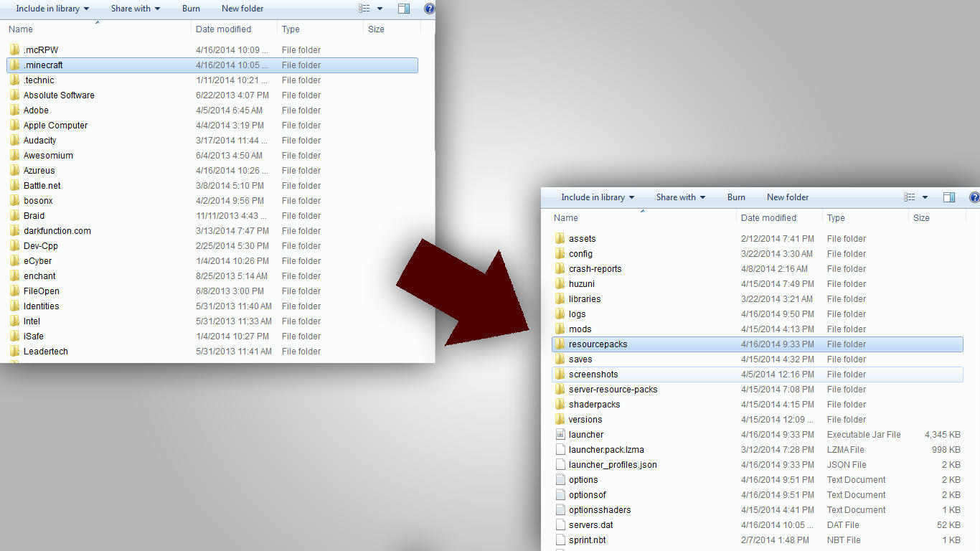
Task: Click the sprint.nbt file icon
Action: [560, 540]
